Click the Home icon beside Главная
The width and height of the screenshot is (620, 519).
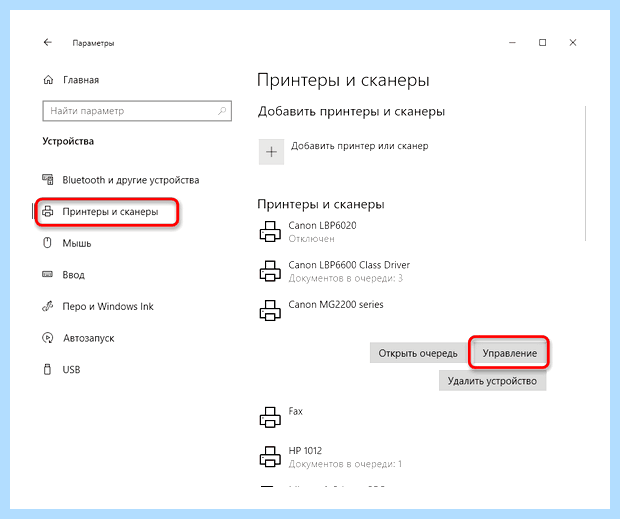point(48,80)
